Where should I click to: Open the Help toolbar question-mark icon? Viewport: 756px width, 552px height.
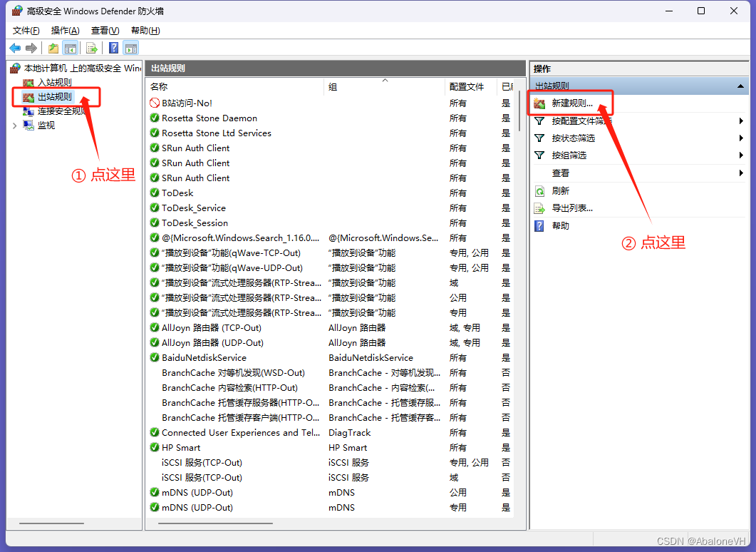[x=114, y=48]
